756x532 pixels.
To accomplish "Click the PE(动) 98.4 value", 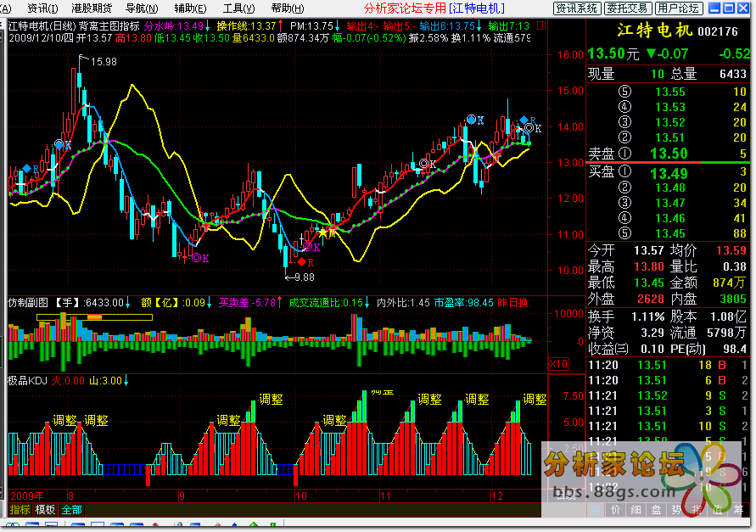I will pos(735,348).
